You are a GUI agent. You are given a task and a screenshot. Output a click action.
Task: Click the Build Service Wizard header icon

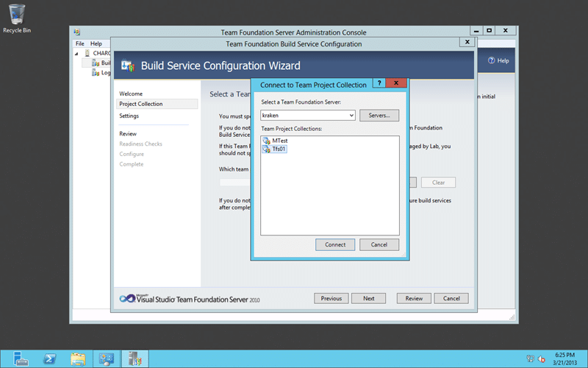point(128,66)
